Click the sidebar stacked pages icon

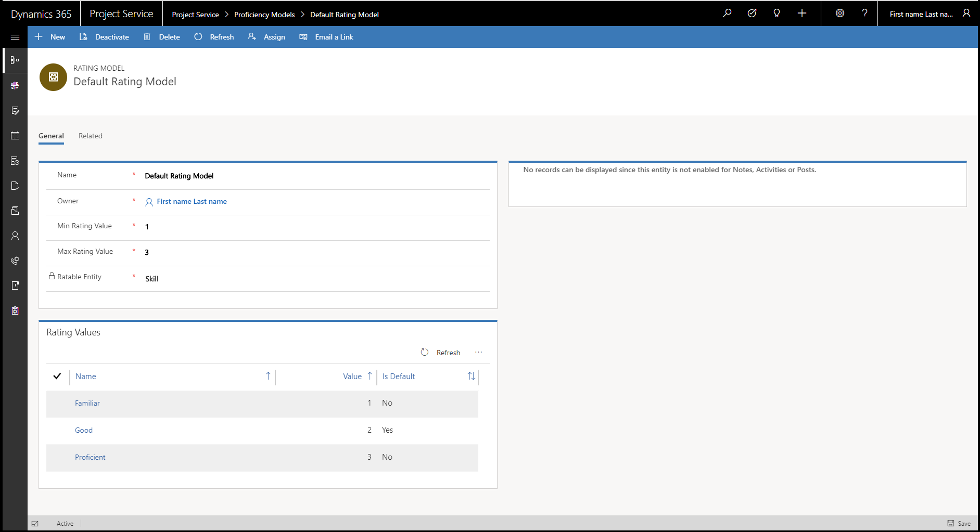(15, 211)
